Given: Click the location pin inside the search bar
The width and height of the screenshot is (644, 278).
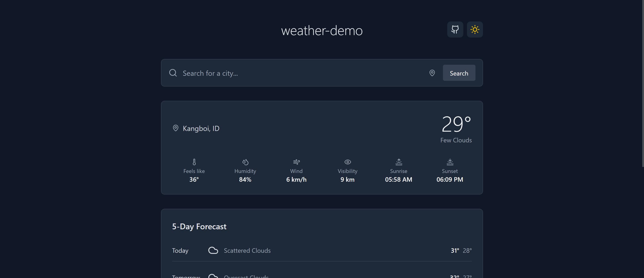Looking at the screenshot, I should click(x=432, y=73).
